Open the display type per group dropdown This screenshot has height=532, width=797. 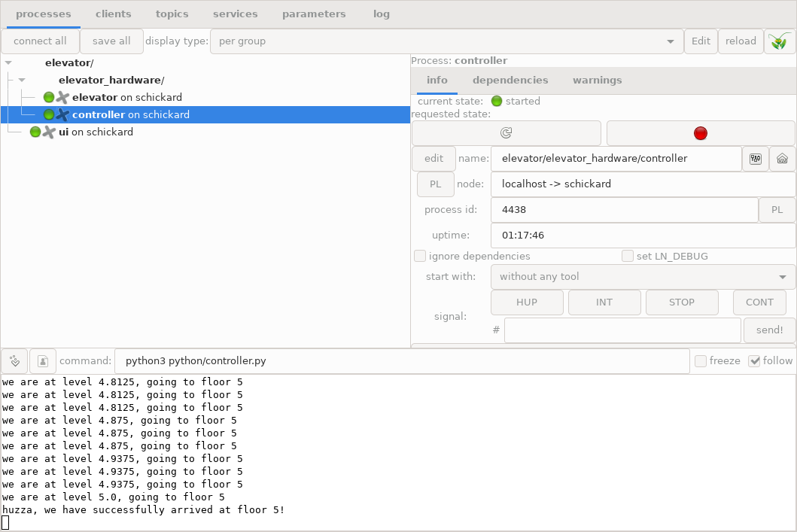click(446, 41)
